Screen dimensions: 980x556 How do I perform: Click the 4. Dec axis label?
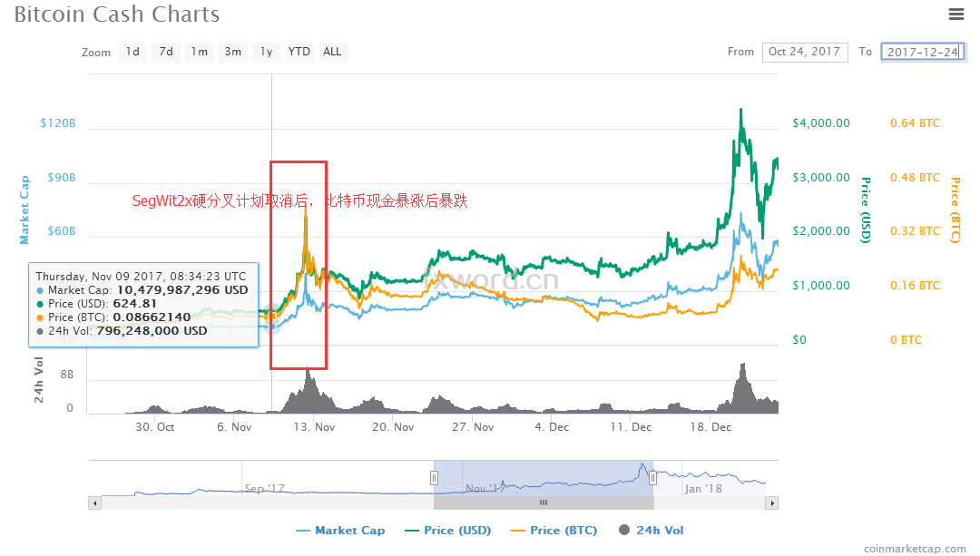[x=552, y=427]
